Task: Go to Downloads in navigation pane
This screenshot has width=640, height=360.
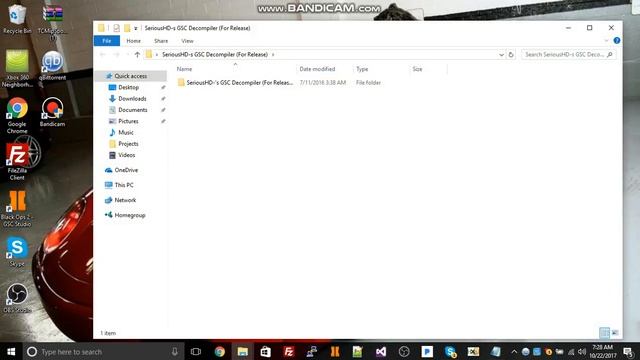Action: tap(132, 98)
